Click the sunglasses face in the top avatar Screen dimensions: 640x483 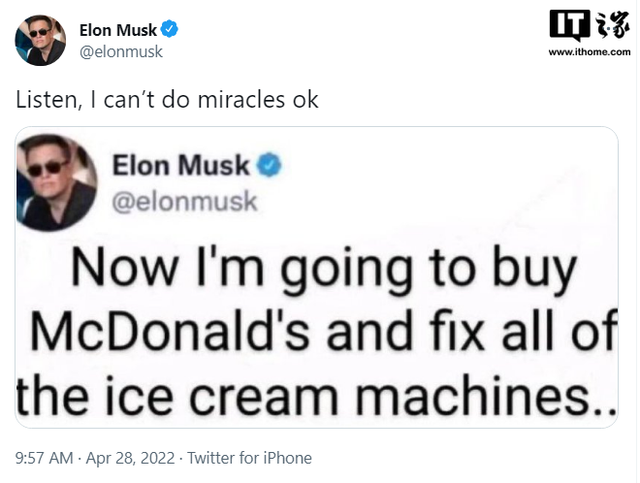coord(40,35)
